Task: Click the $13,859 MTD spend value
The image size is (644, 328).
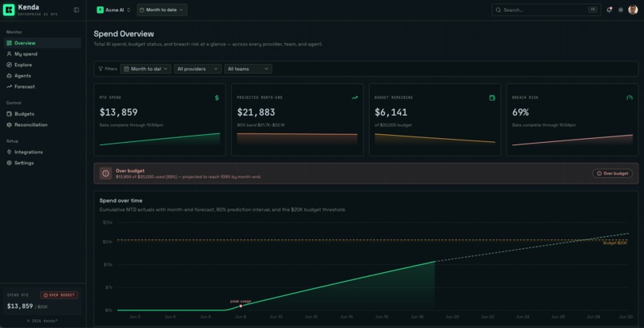Action: pos(119,113)
